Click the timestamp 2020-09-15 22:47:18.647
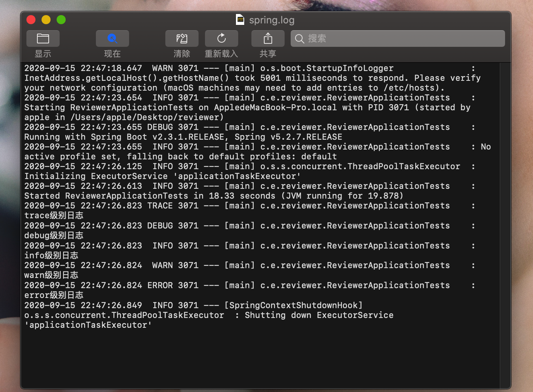Image resolution: width=533 pixels, height=392 pixels. tap(83, 68)
